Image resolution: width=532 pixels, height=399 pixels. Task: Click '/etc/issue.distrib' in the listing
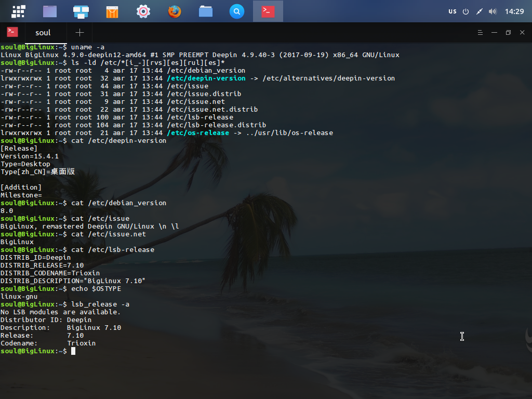pyautogui.click(x=204, y=94)
